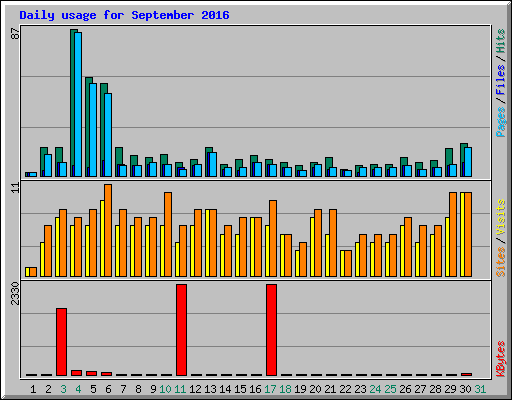The image size is (512, 400).
Task: Click the axis value 2330
Action: (x=15, y=293)
